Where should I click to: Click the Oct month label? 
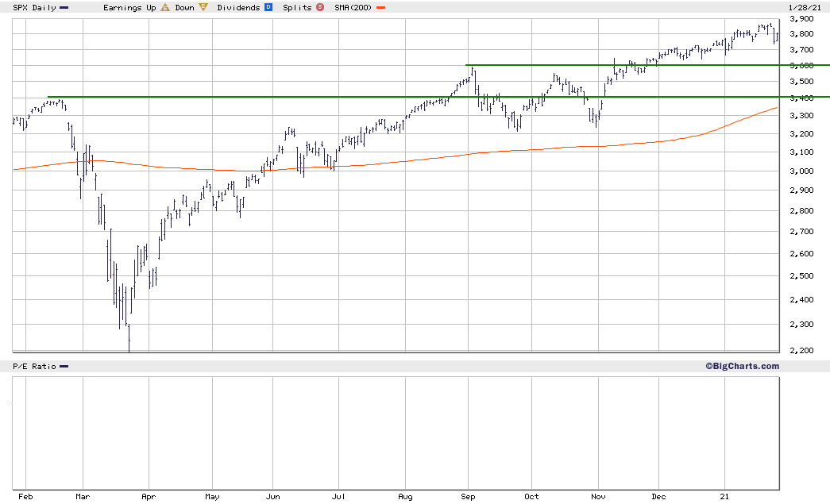click(x=531, y=497)
